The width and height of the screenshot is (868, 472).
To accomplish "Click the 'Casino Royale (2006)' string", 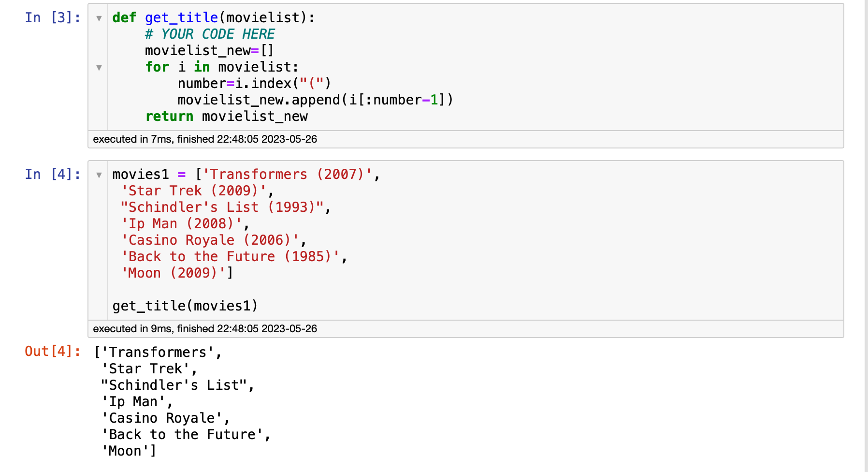I will (x=210, y=240).
